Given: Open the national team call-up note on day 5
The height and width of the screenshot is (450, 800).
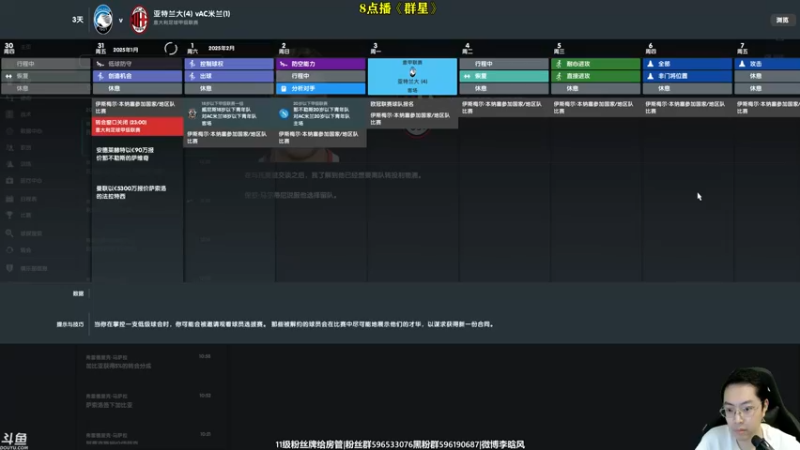Looking at the screenshot, I should point(596,107).
